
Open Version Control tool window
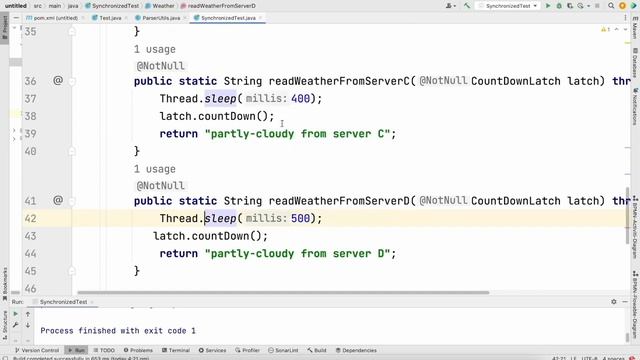click(37, 350)
